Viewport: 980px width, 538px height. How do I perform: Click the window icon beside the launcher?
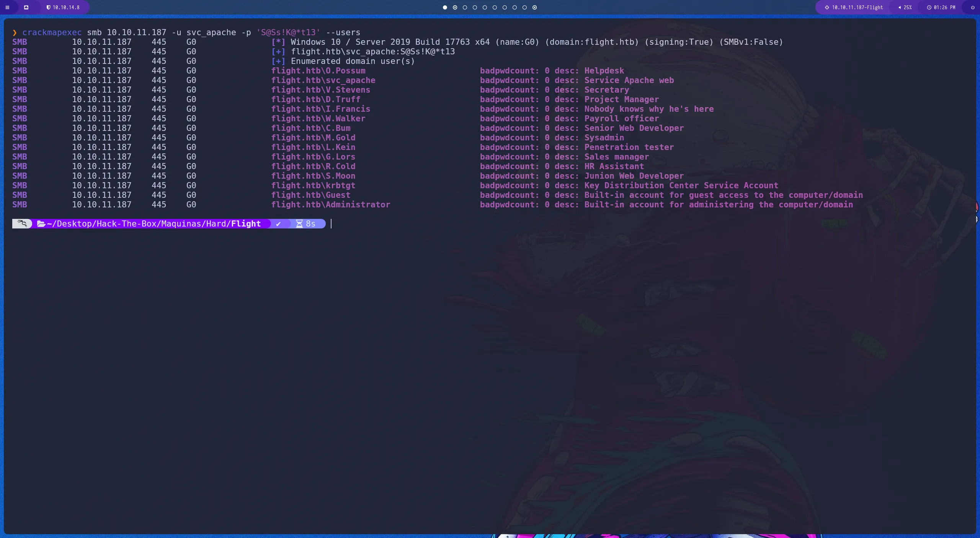click(26, 7)
